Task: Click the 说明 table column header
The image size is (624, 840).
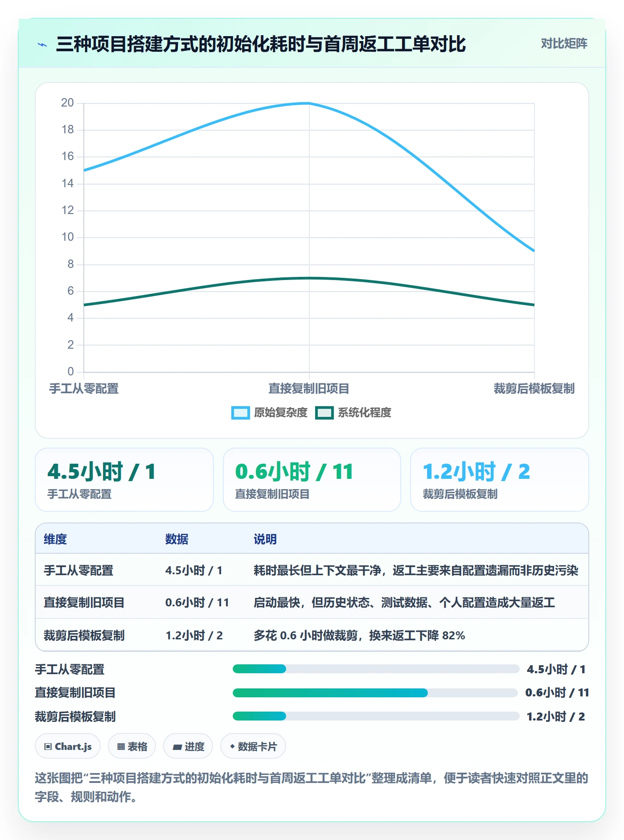Action: click(x=265, y=539)
